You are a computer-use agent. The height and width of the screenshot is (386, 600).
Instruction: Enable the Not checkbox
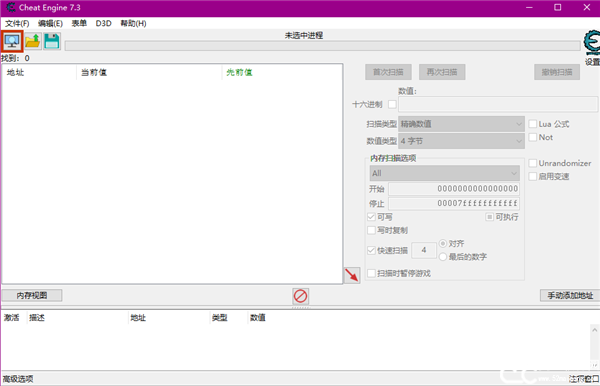click(533, 137)
